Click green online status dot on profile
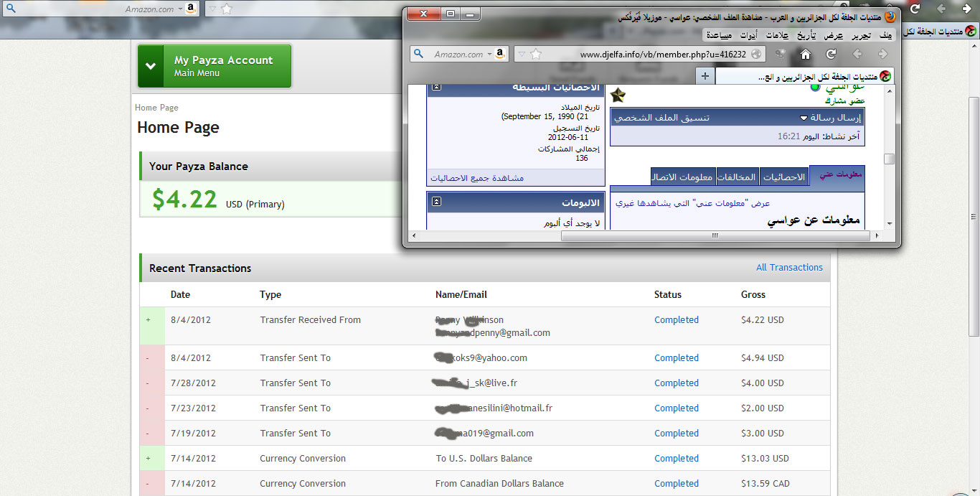 click(815, 87)
